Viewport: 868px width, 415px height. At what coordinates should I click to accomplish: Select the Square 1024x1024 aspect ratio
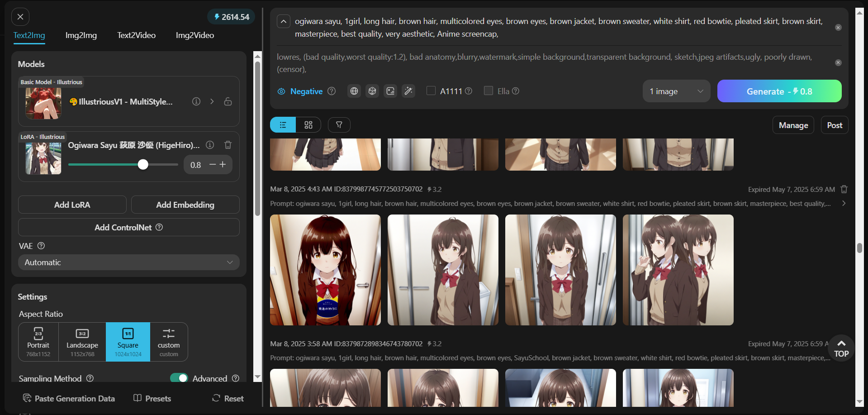[128, 342]
